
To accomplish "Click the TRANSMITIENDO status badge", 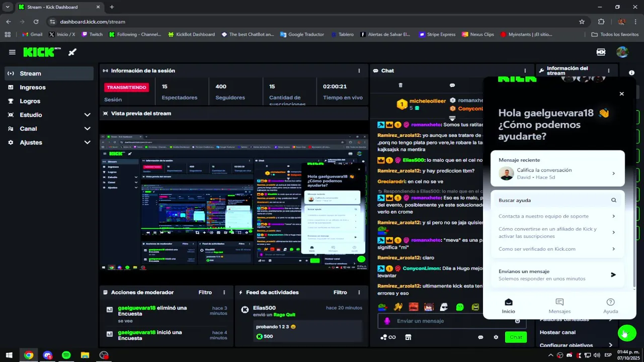I will coord(126,87).
